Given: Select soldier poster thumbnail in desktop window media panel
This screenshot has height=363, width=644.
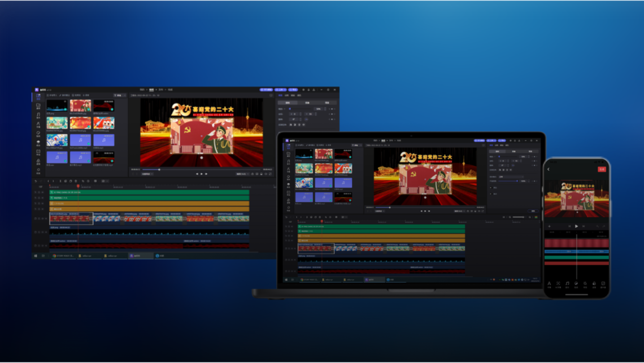Looking at the screenshot, I should coord(80,106).
